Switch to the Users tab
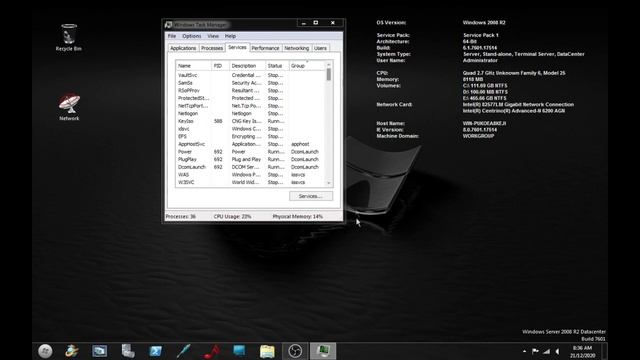Screen dimensions: 640x360 (320, 48)
